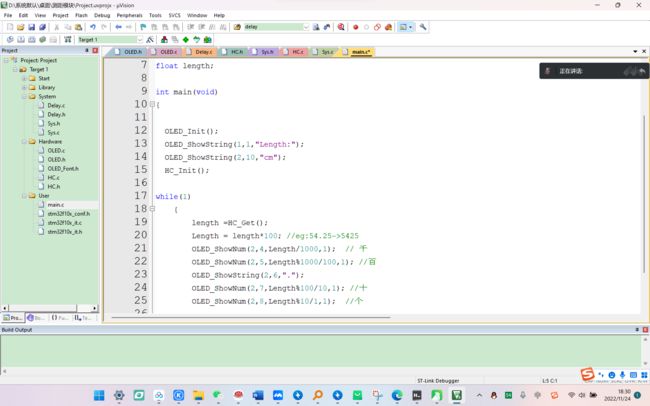This screenshot has height=406, width=650.
Task: Fold the while block at line 18
Action: (x=152, y=209)
